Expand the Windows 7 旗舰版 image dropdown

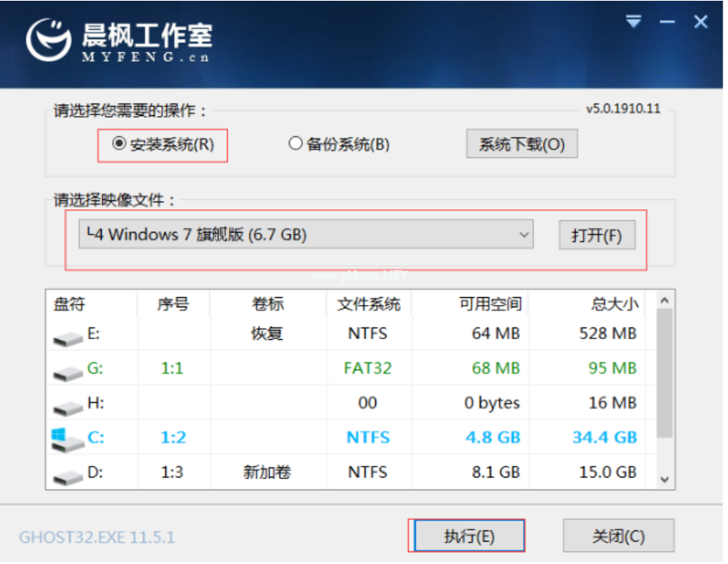tap(524, 235)
